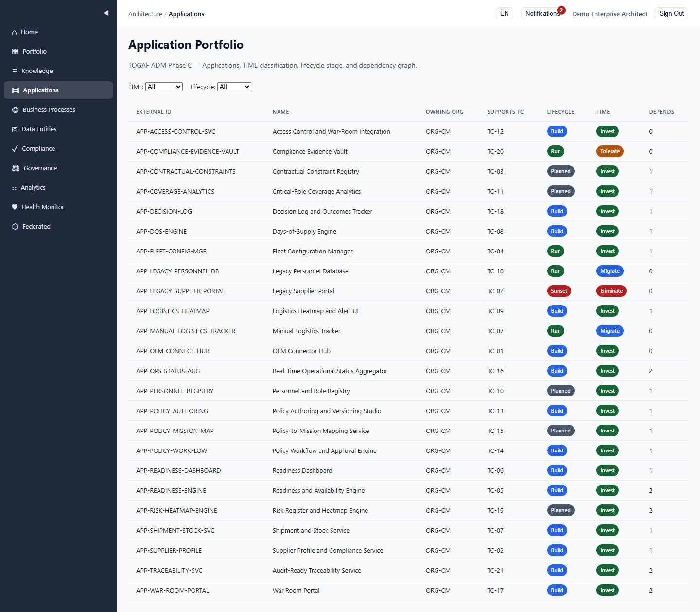Screen dimensions: 700x612
Task: Click the Portfolio grid icon
Action: pos(16,52)
